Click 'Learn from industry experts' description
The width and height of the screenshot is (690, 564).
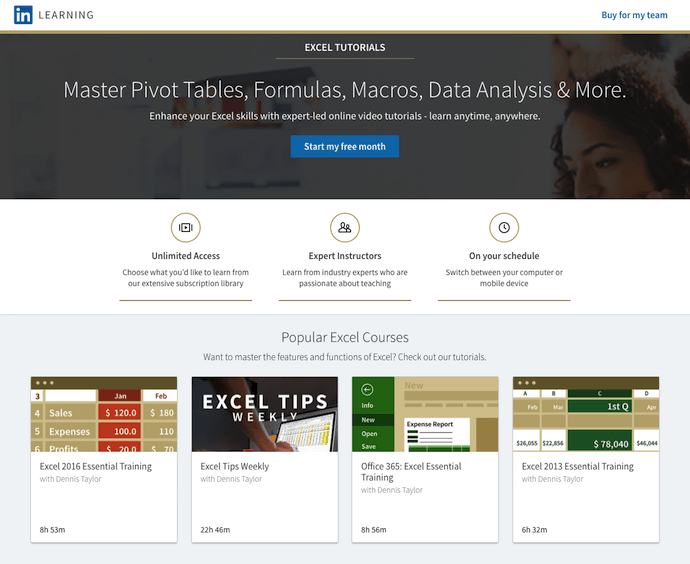345,278
